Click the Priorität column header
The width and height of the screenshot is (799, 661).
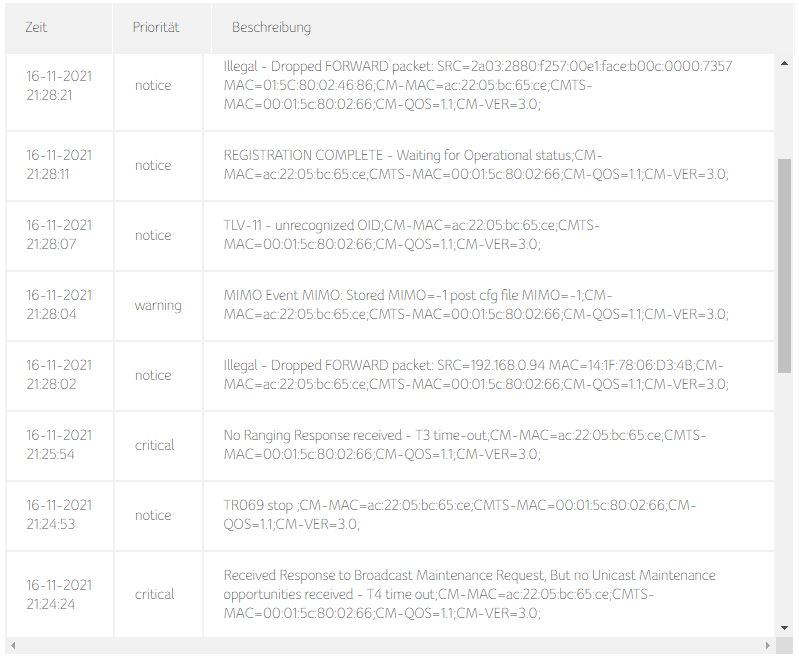156,28
